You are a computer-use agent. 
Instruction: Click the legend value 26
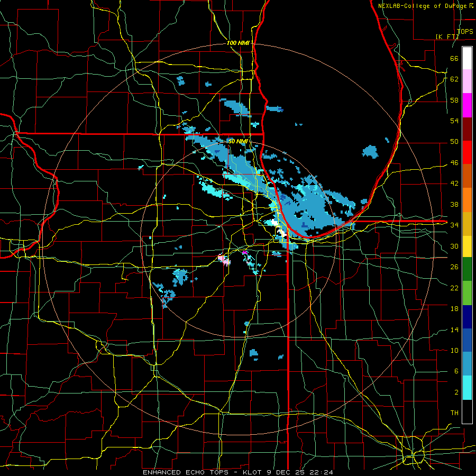coord(454,267)
